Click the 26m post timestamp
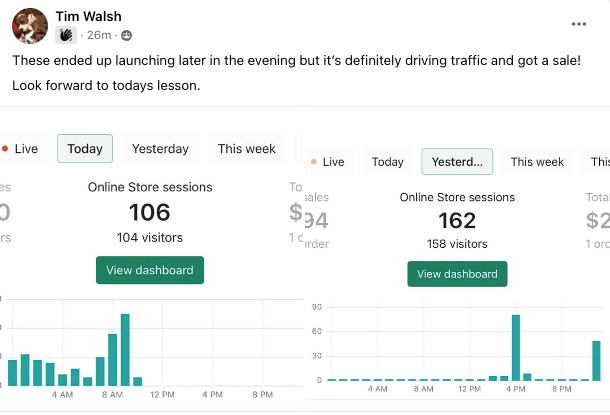 click(x=99, y=35)
